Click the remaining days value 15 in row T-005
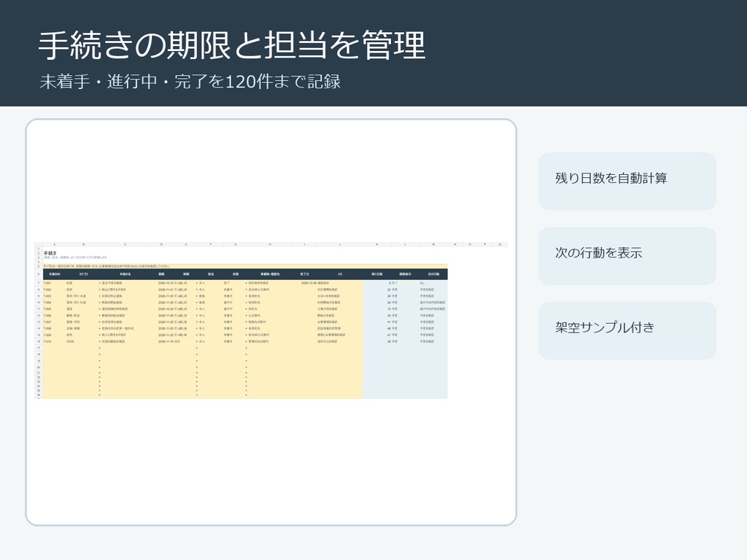This screenshot has width=747, height=560. [x=389, y=309]
